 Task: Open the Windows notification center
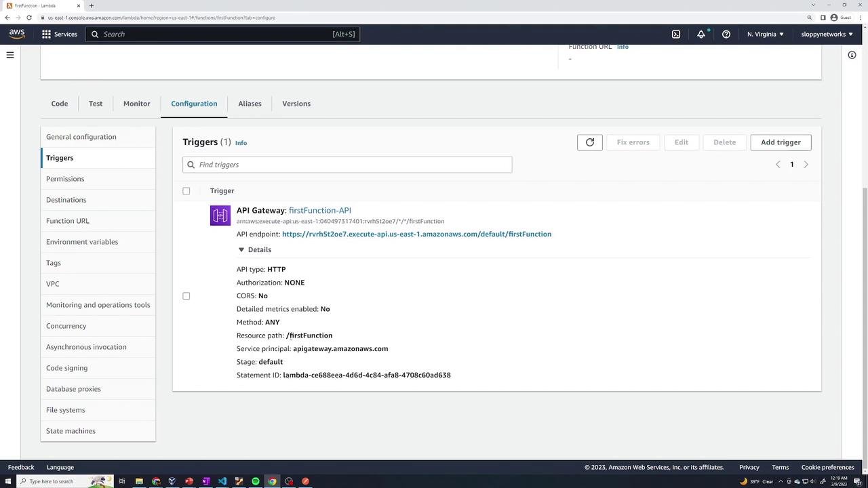pyautogui.click(x=857, y=481)
